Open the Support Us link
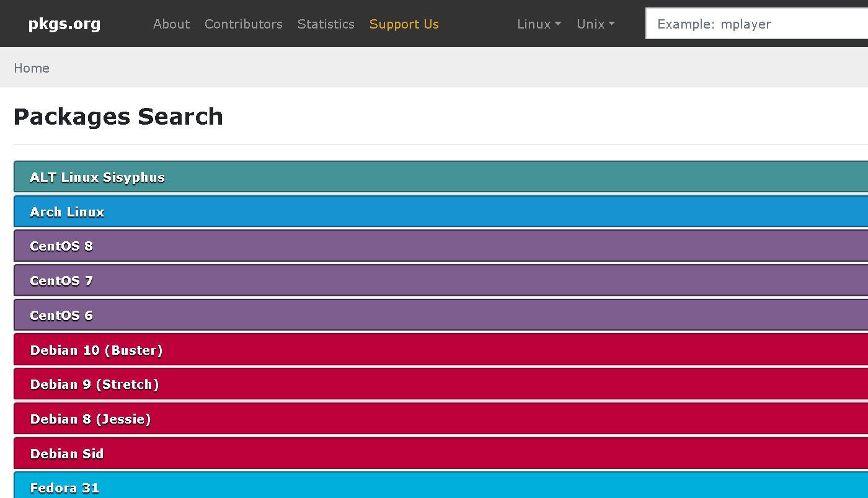Image resolution: width=868 pixels, height=498 pixels. point(404,24)
